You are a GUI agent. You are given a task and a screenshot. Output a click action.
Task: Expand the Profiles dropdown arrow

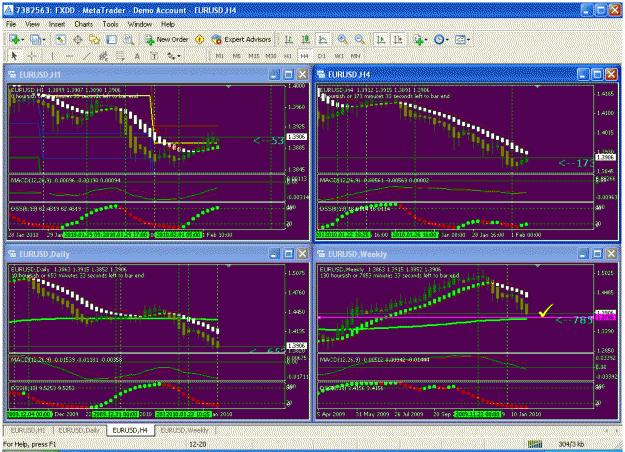point(43,39)
